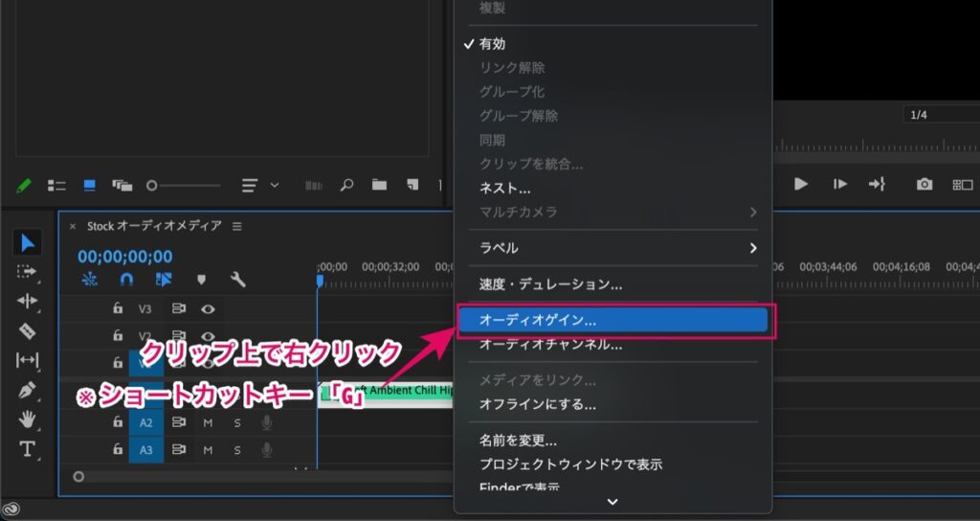980x521 pixels.
Task: Select the Selection tool arrow
Action: coord(27,242)
